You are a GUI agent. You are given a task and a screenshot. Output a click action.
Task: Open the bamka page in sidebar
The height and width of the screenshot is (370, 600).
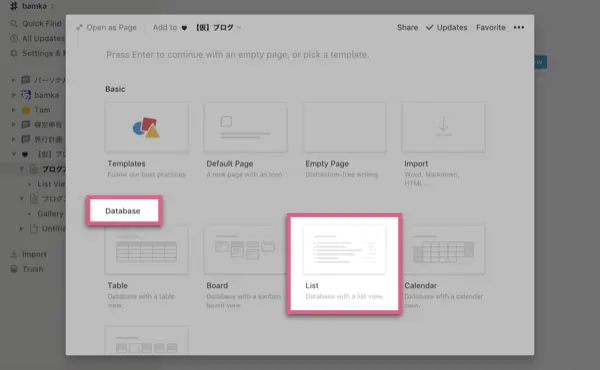(x=46, y=95)
